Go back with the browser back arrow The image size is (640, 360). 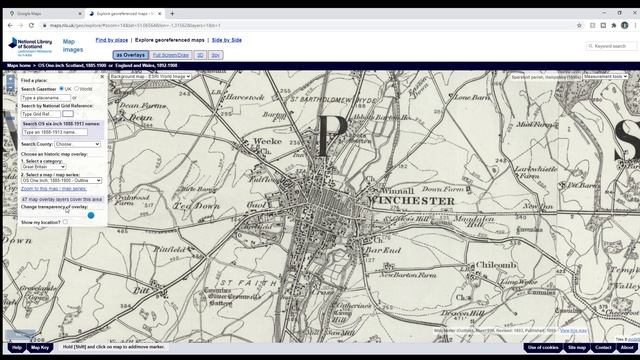tap(10, 25)
